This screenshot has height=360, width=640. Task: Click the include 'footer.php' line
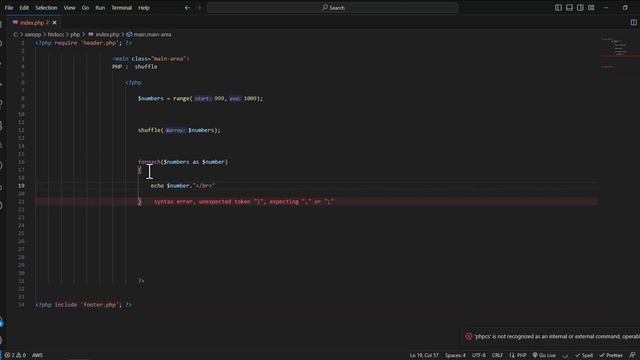(x=83, y=304)
